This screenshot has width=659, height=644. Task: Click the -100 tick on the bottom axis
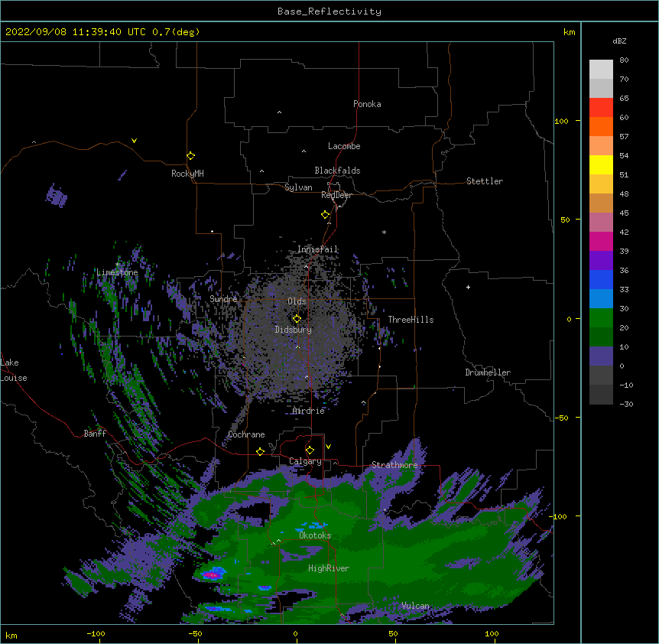[96, 633]
